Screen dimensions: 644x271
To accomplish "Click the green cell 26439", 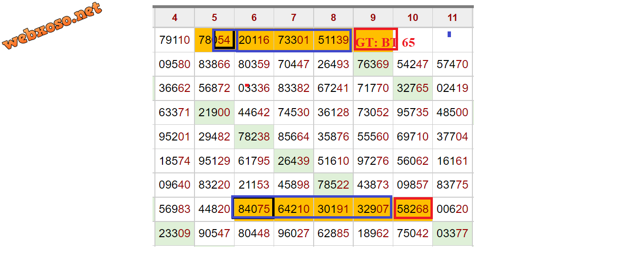I will pyautogui.click(x=294, y=161).
